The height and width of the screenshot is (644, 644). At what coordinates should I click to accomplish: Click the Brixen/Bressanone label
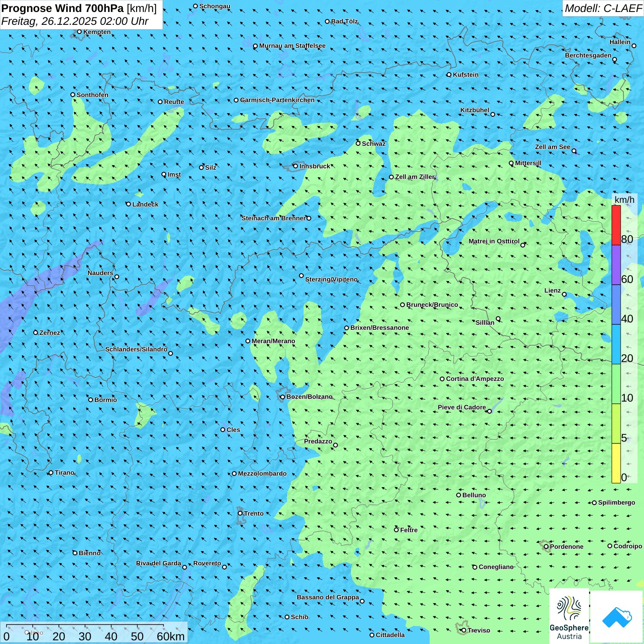(380, 328)
